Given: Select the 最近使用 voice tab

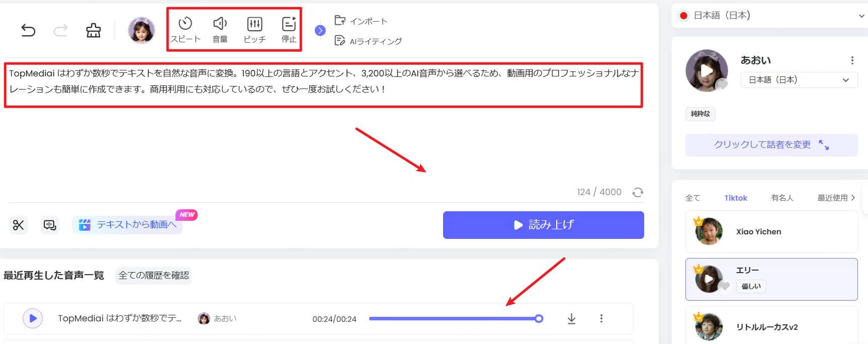Looking at the screenshot, I should point(832,198).
